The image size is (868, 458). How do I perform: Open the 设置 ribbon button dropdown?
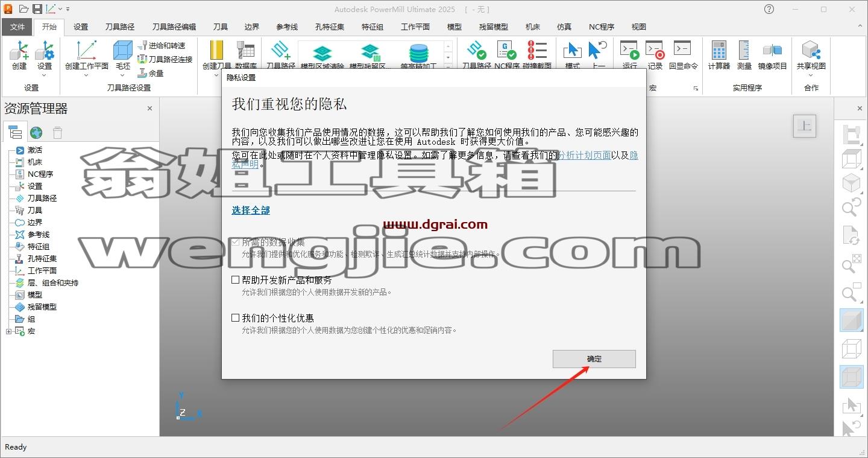pyautogui.click(x=45, y=75)
